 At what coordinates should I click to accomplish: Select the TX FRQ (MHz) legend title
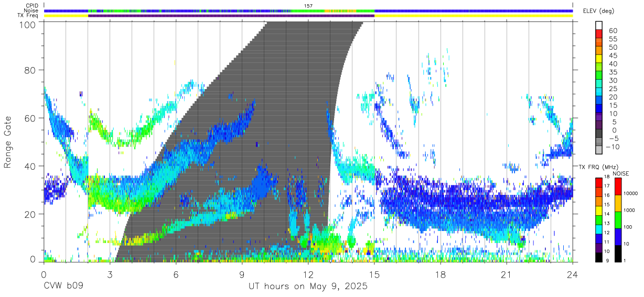click(x=598, y=167)
